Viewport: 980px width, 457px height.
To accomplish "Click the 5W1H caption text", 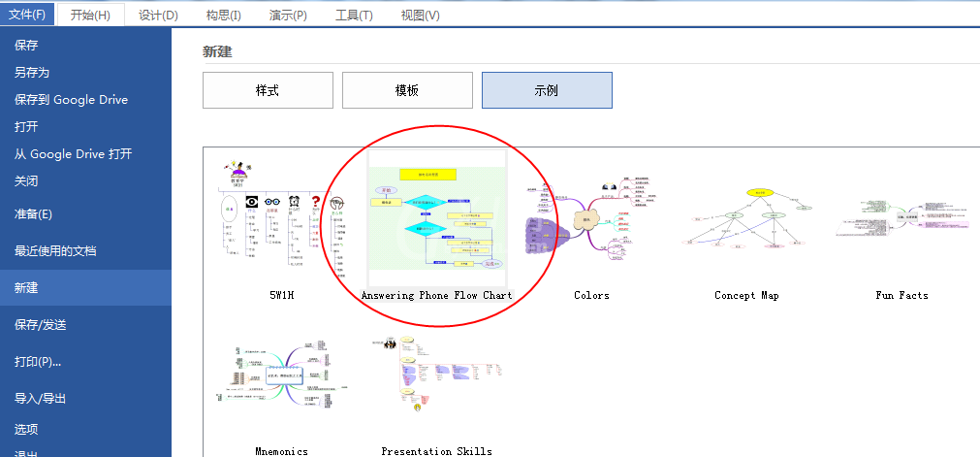I will [282, 296].
